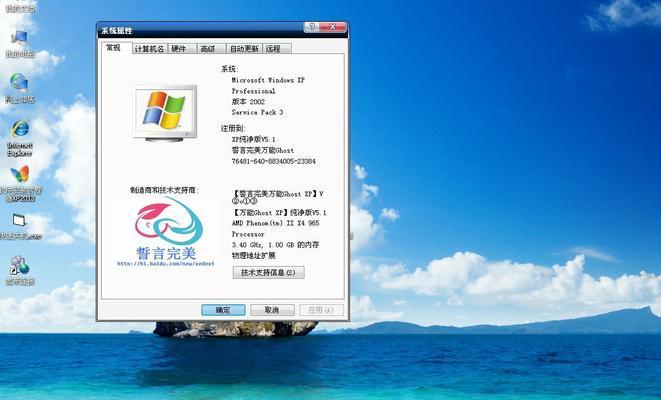Click the "版本 2002" text

248,102
